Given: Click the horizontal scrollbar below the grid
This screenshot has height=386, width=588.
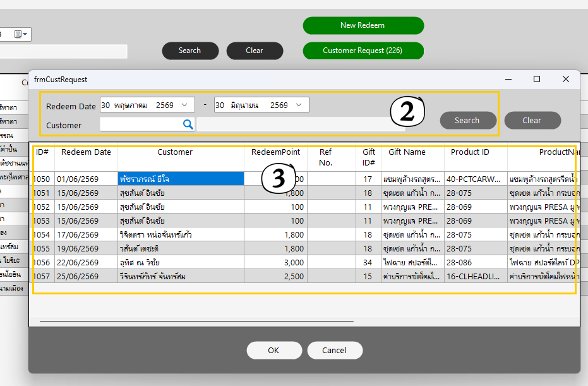Looking at the screenshot, I should click(x=196, y=322).
